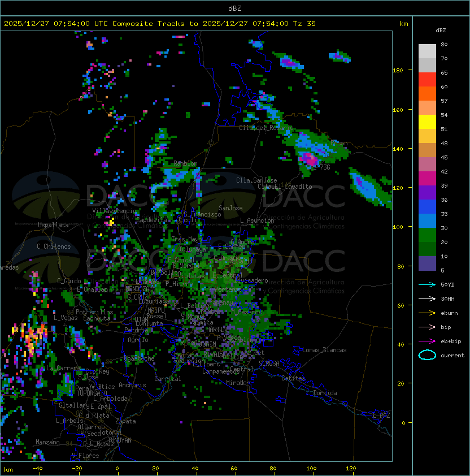Click the Mirador place label
The width and height of the screenshot is (470, 476).
click(238, 383)
